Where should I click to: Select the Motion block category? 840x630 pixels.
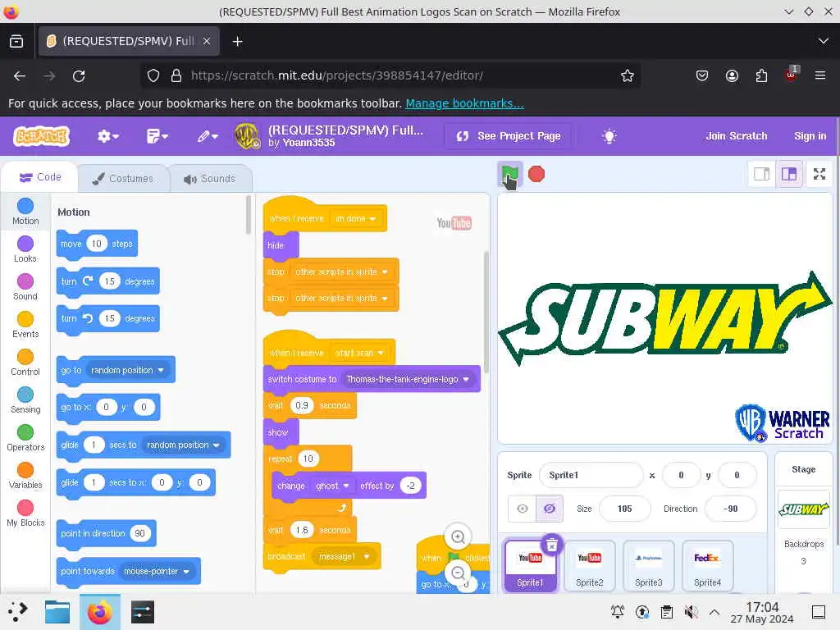[x=25, y=212]
